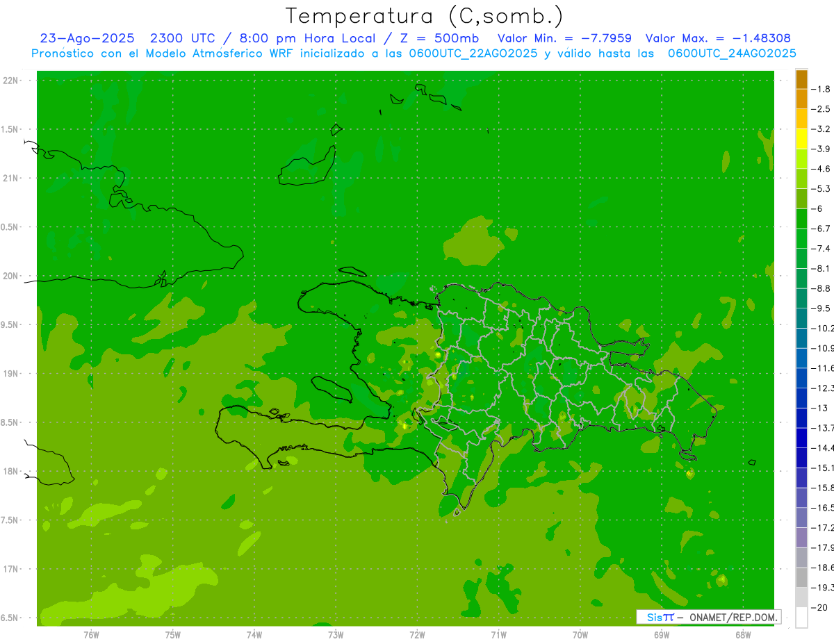Click the -20 colorbar value
The height and width of the screenshot is (644, 834).
[x=820, y=608]
